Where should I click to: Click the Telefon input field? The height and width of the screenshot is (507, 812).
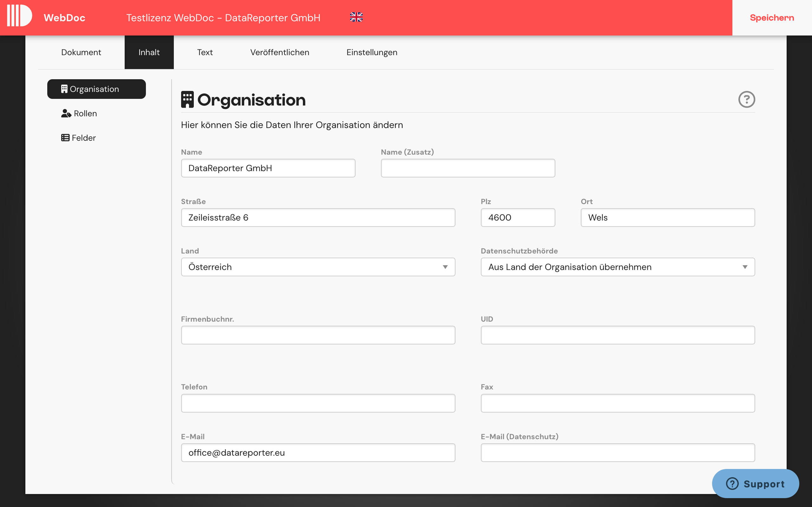click(318, 403)
